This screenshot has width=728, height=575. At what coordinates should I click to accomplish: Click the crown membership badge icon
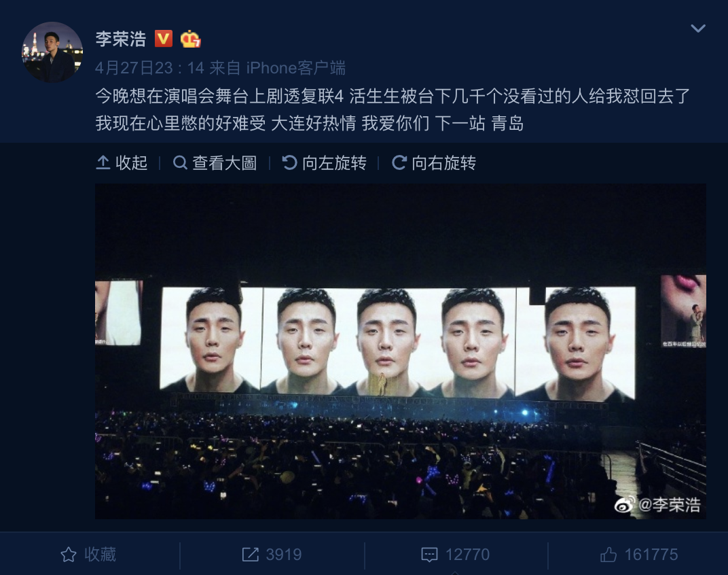click(190, 39)
